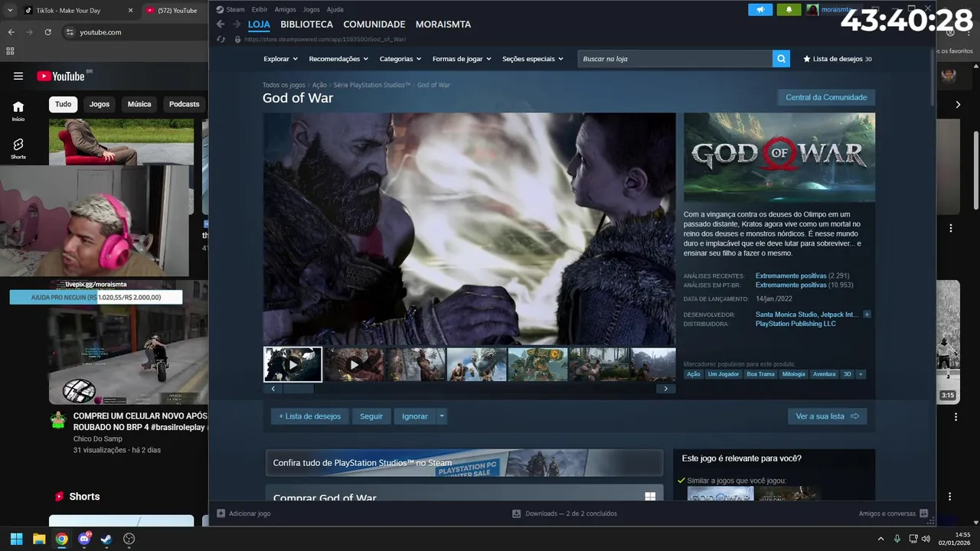
Task: Select the first trailer video thumbnail
Action: (x=292, y=364)
